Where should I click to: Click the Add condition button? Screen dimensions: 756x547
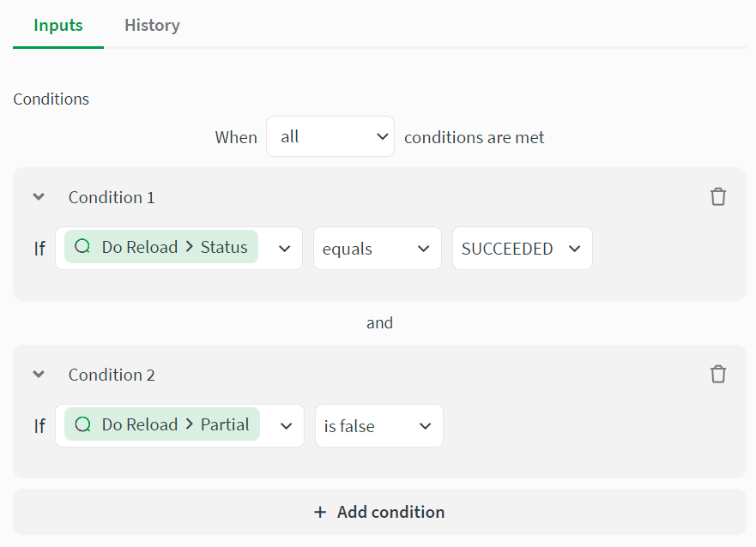tap(378, 511)
